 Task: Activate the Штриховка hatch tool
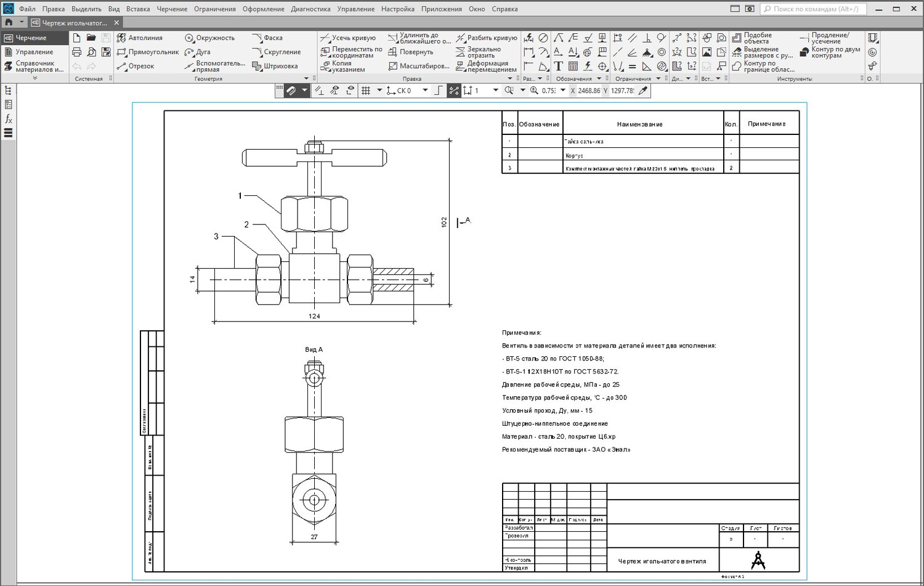[275, 67]
